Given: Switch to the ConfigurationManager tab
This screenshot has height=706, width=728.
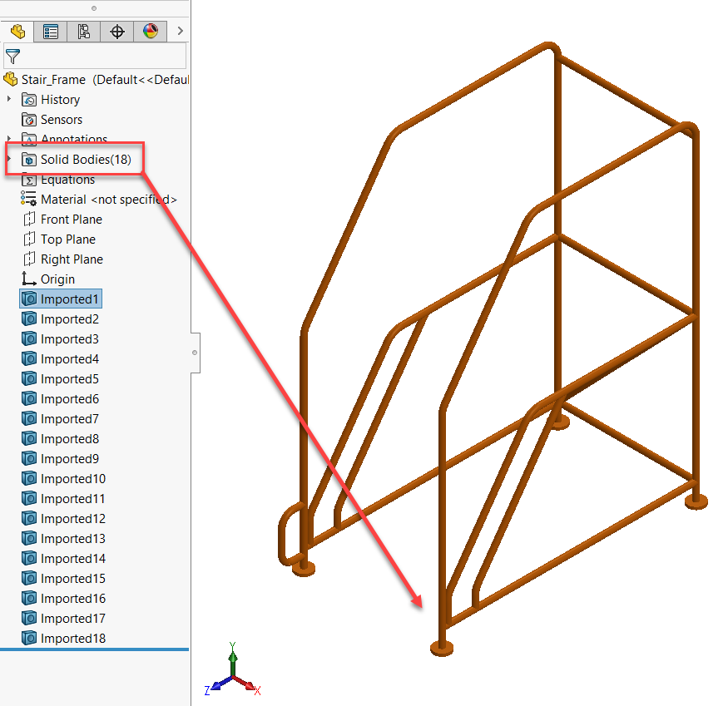Looking at the screenshot, I should tap(83, 32).
